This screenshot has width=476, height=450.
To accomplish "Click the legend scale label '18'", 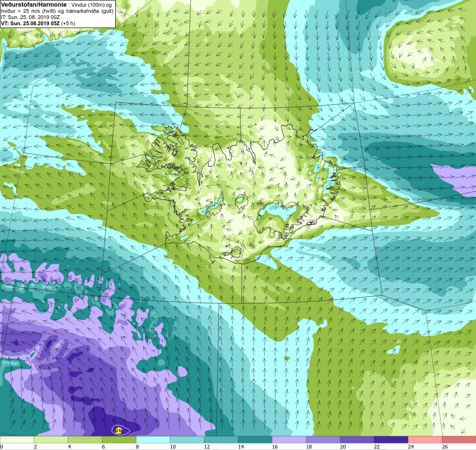I will (309, 447).
